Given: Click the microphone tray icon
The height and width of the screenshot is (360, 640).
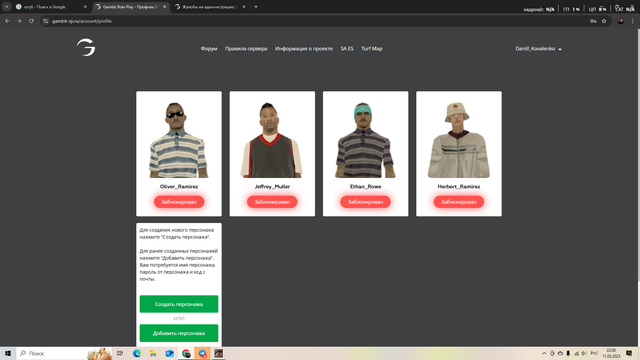Looking at the screenshot, I should (568, 353).
